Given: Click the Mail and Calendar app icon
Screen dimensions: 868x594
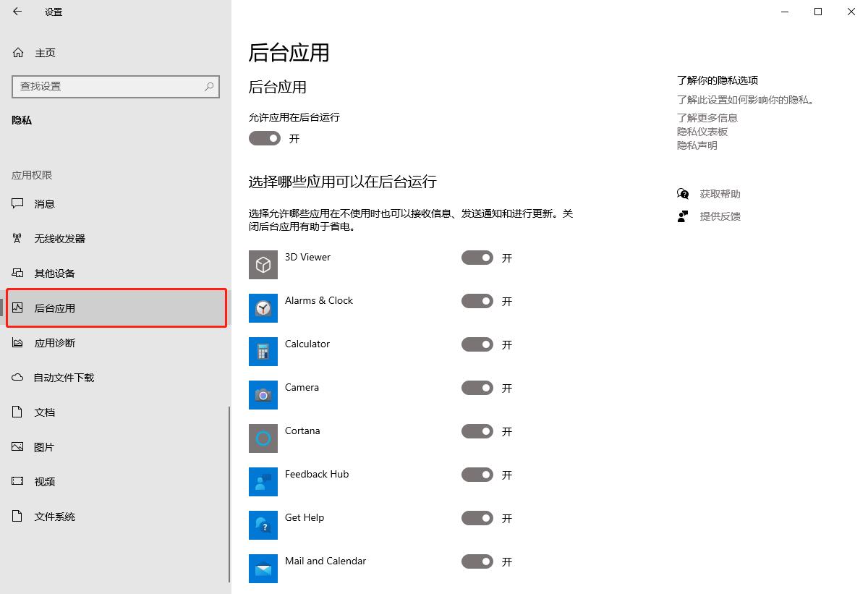Looking at the screenshot, I should pos(263,568).
